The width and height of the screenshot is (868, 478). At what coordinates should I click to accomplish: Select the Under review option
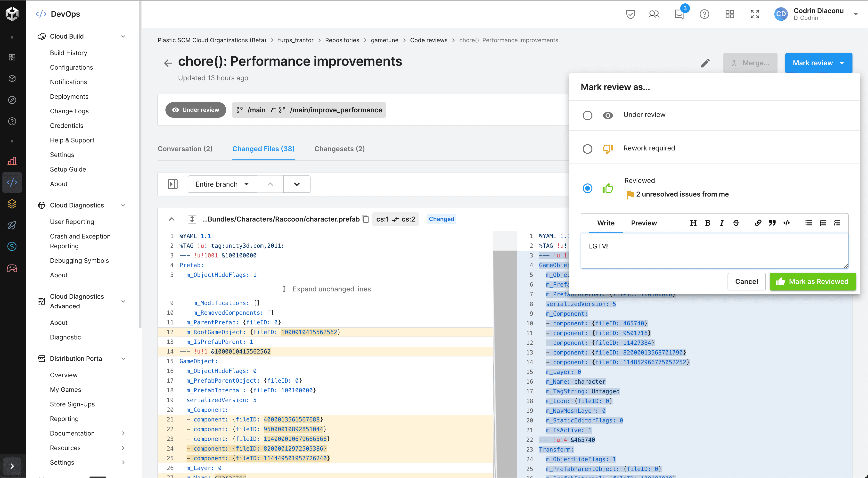coord(588,115)
